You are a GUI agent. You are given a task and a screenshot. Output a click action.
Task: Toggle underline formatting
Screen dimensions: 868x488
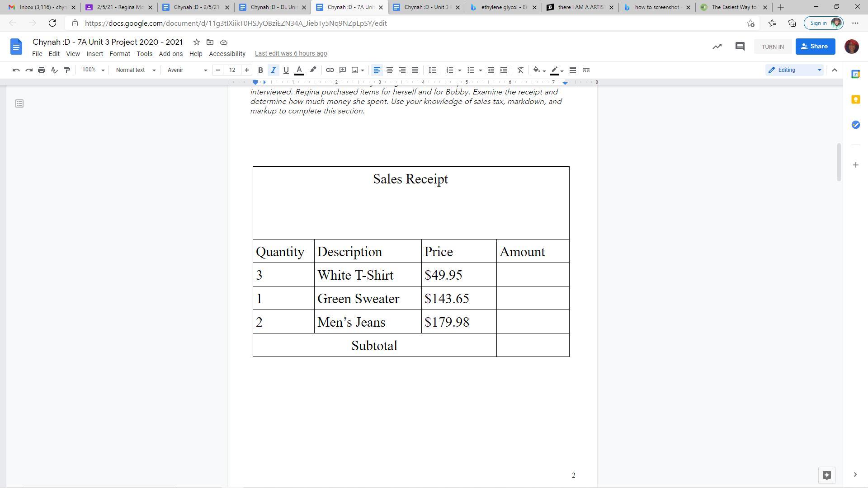286,70
